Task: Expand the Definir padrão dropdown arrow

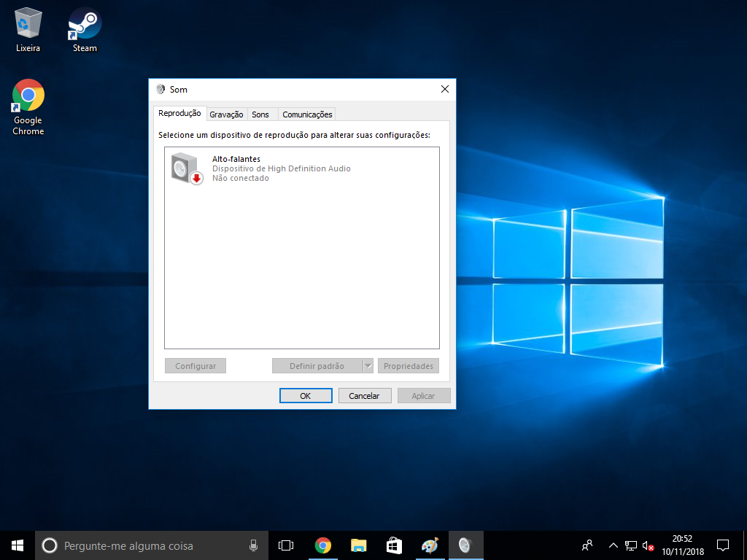Action: tap(368, 366)
